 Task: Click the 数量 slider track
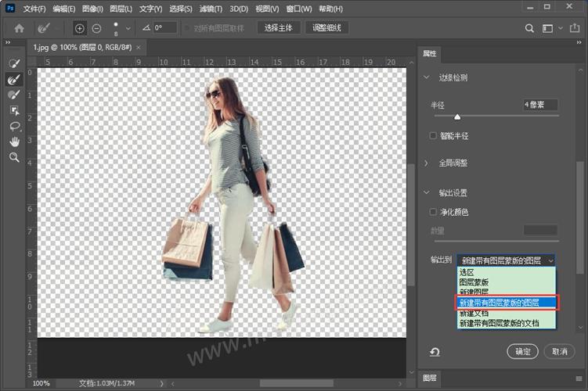click(x=496, y=241)
